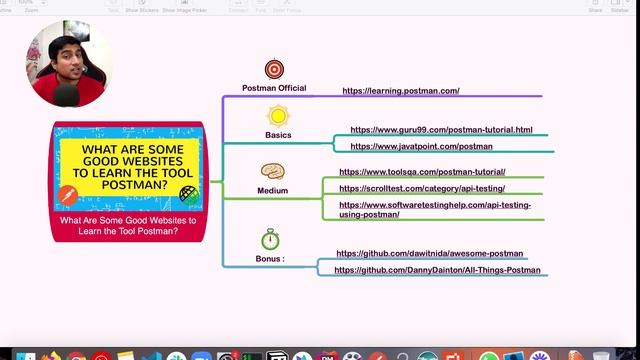Select the Basics topic label
The width and height of the screenshot is (640, 360).
278,135
